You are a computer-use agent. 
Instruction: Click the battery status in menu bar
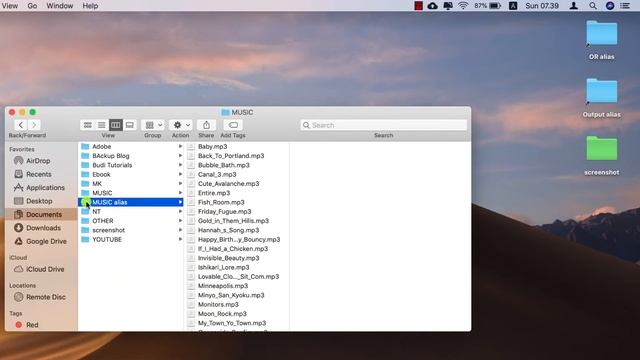tap(488, 6)
